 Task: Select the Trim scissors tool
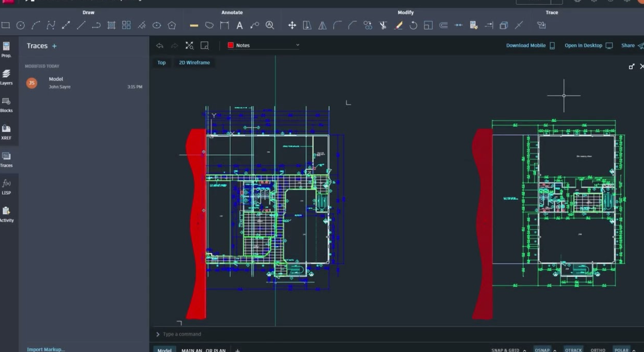[383, 26]
